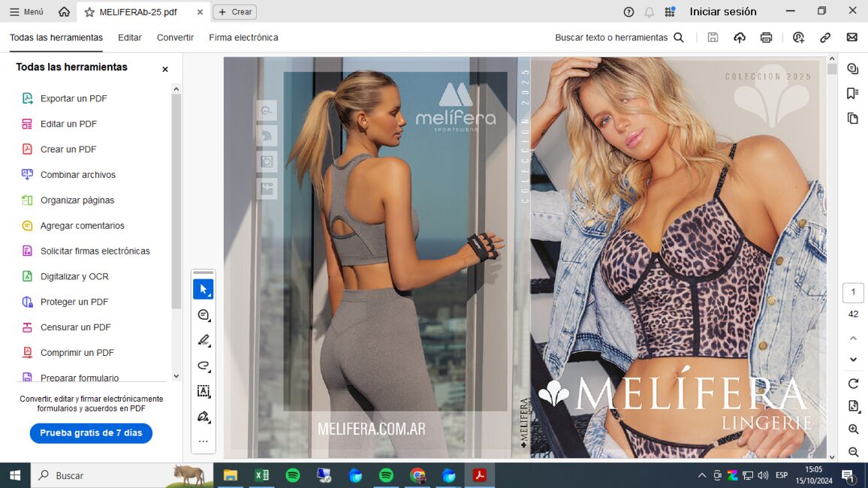Click the taskbar Buscar search box

(122, 475)
